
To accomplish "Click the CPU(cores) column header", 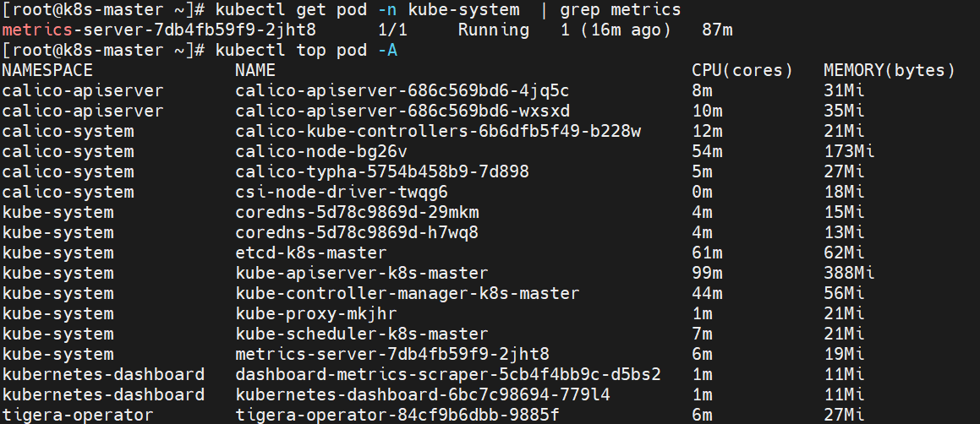I will pos(742,70).
